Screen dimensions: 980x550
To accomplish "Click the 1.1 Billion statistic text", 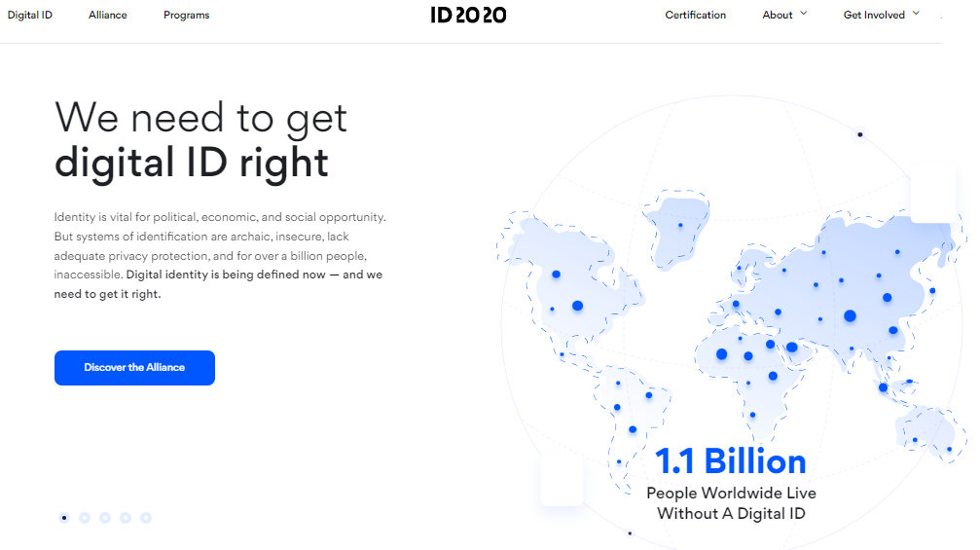I will point(731,460).
